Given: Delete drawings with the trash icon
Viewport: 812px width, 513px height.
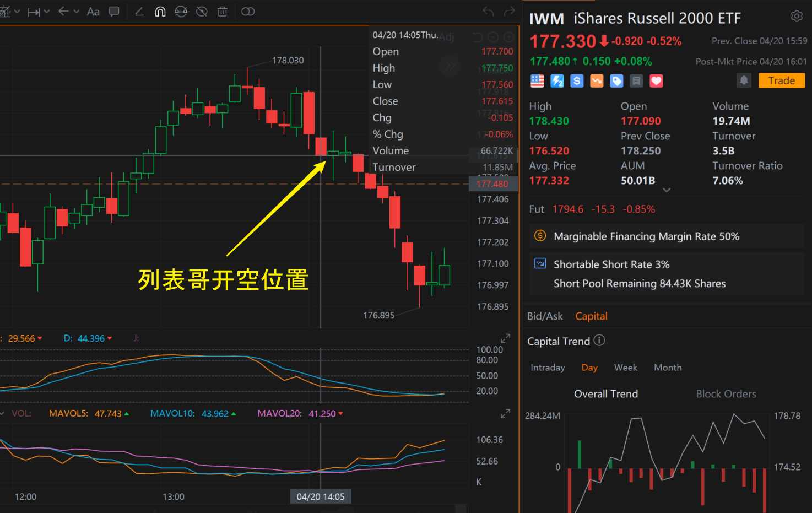Looking at the screenshot, I should point(223,12).
